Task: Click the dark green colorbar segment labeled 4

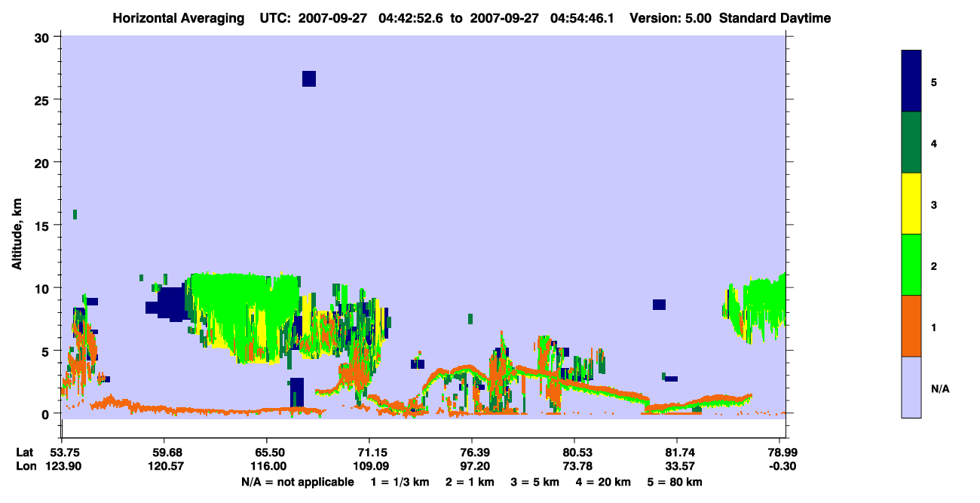Action: point(911,143)
